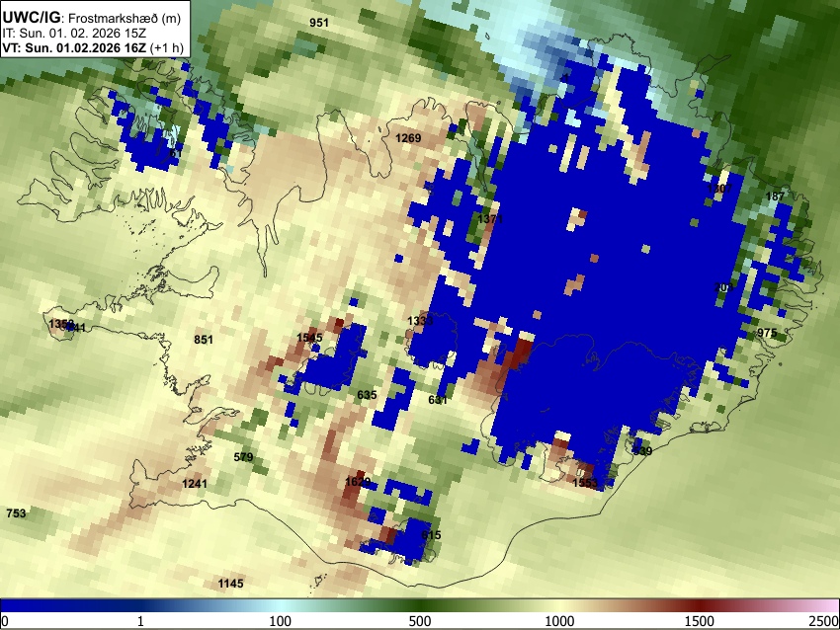The height and width of the screenshot is (630, 840).
Task: Click the map value 1371
Action: point(490,219)
